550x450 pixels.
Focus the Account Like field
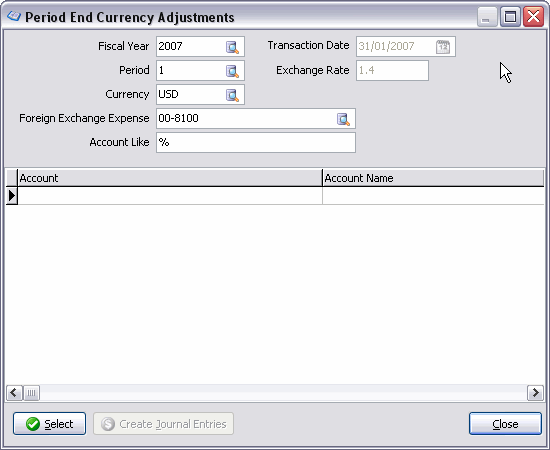coord(256,142)
